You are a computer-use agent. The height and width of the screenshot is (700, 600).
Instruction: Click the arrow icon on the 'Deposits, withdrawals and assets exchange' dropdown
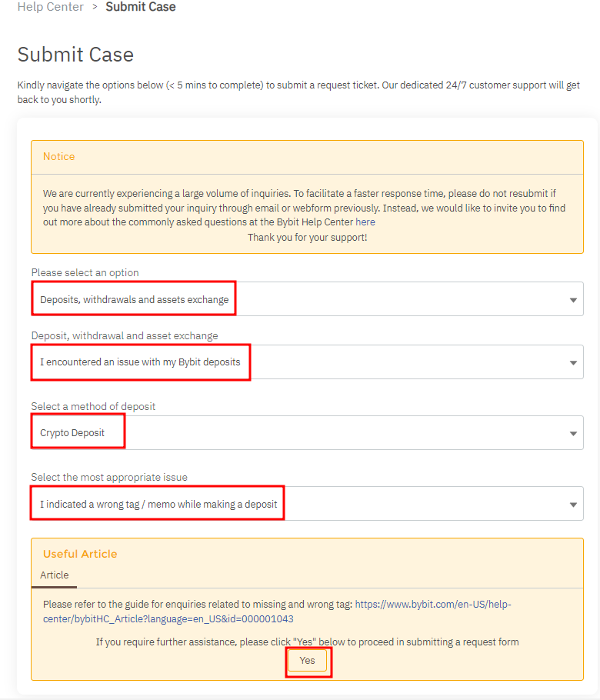click(573, 300)
